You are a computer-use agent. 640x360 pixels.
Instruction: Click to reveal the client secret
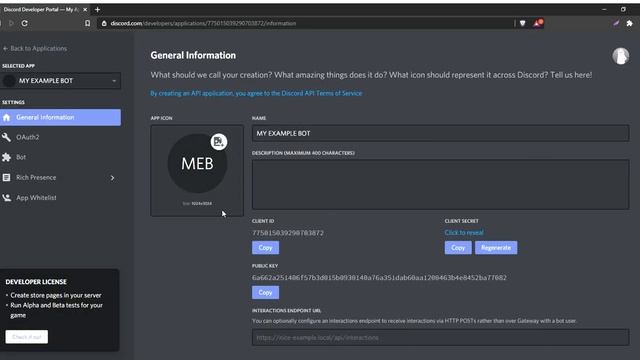[464, 233]
